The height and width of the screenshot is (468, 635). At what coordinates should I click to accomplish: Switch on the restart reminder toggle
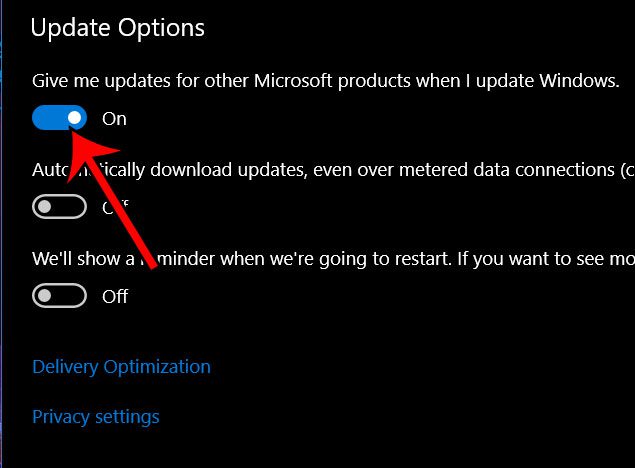click(59, 296)
